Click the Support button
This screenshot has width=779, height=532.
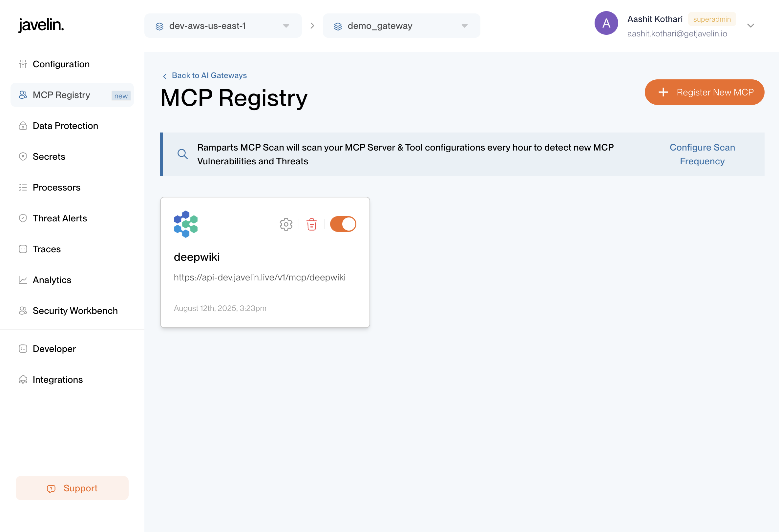[x=72, y=488]
